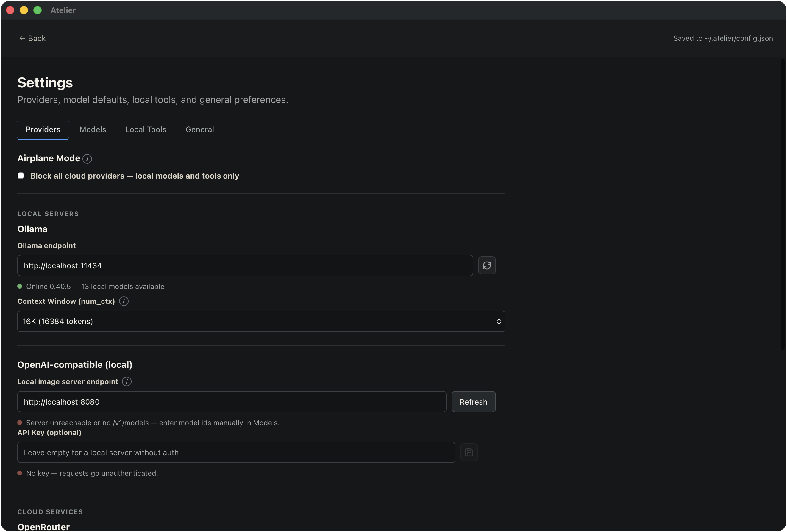This screenshot has height=532, width=787.
Task: Click the Refresh button for local image server
Action: [x=473, y=402]
